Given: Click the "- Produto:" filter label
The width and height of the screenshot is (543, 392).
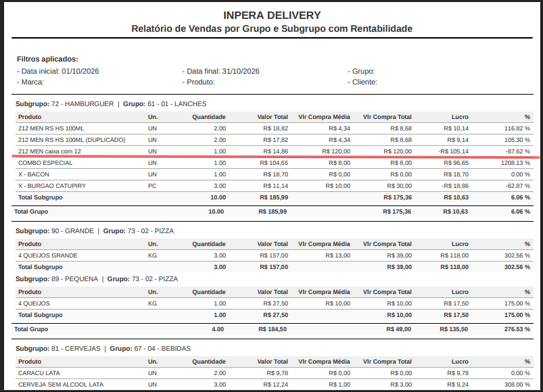Looking at the screenshot, I should pos(198,82).
